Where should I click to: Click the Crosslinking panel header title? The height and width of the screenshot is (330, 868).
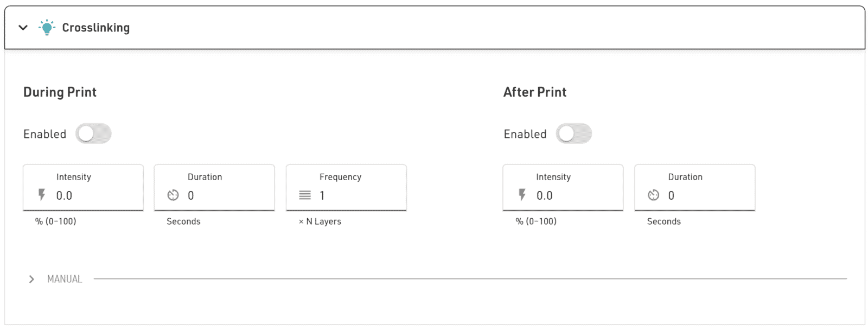click(96, 28)
